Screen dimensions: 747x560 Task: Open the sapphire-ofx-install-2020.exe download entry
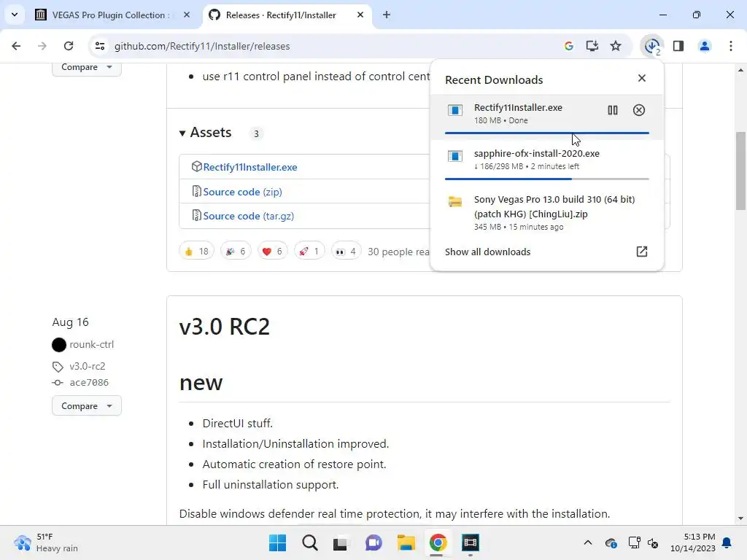click(547, 162)
